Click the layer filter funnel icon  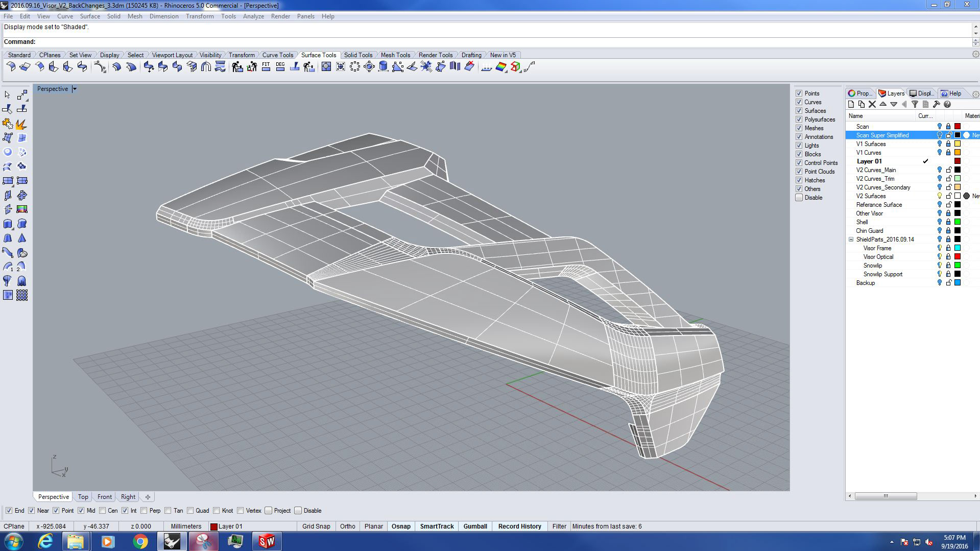pos(915,104)
